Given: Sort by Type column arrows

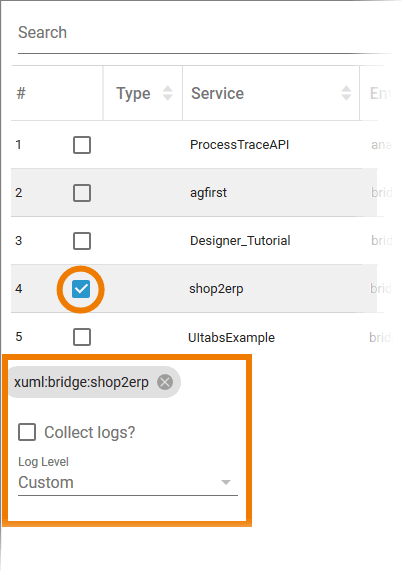Looking at the screenshot, I should (x=168, y=94).
